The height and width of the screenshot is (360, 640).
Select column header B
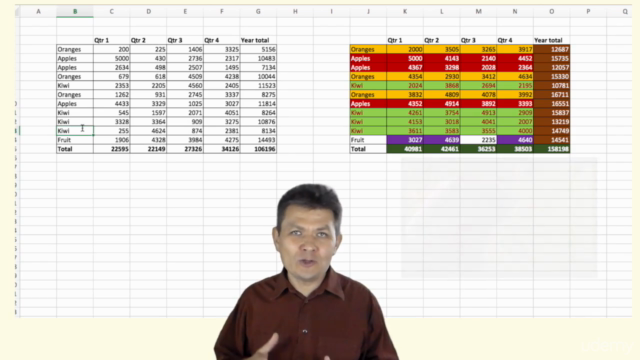75,11
